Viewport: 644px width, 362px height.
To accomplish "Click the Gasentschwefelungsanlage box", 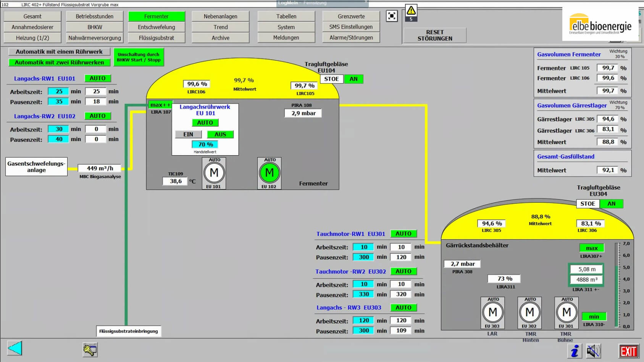I will [36, 167].
